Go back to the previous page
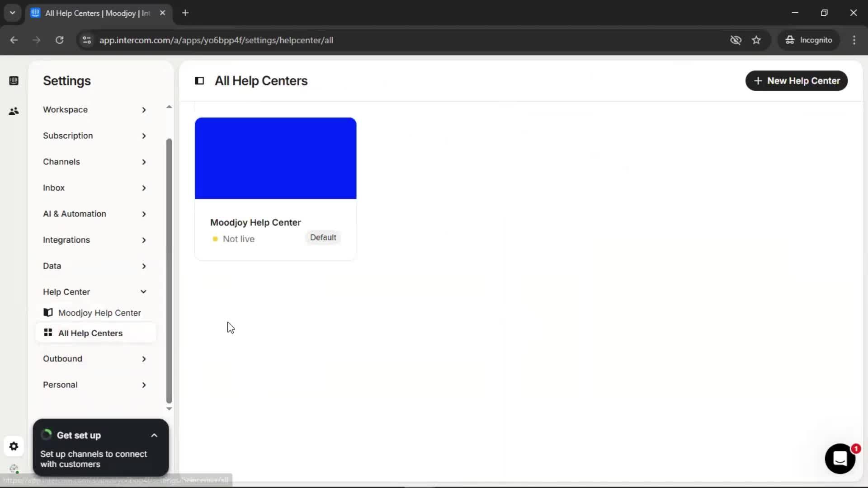Viewport: 868px width, 488px height. click(14, 40)
